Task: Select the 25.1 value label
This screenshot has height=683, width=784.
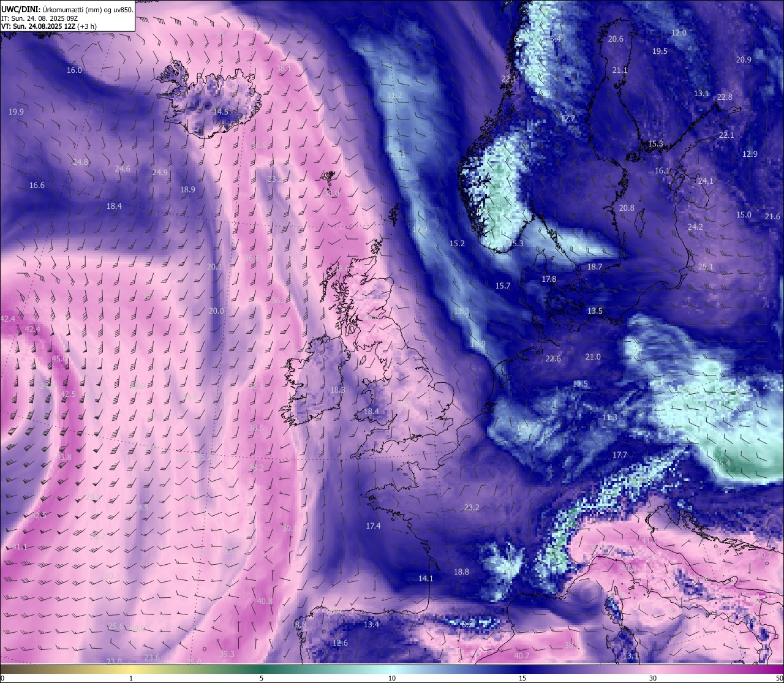Action: 706,267
